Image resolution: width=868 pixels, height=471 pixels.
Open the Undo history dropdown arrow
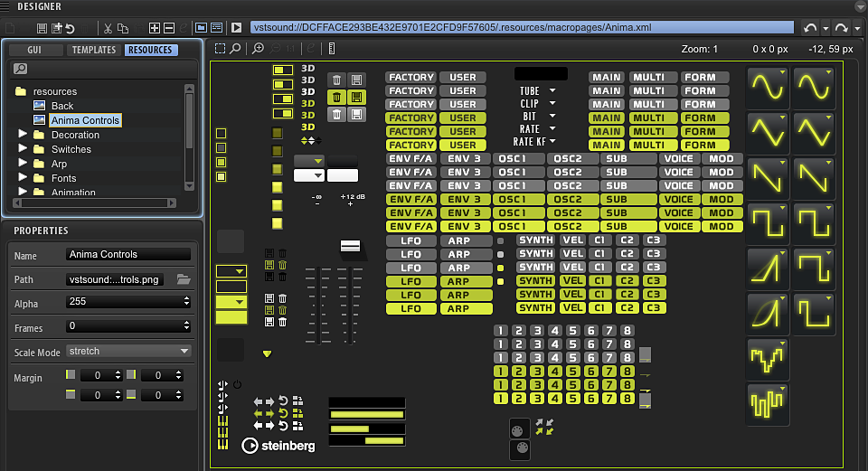click(x=826, y=28)
